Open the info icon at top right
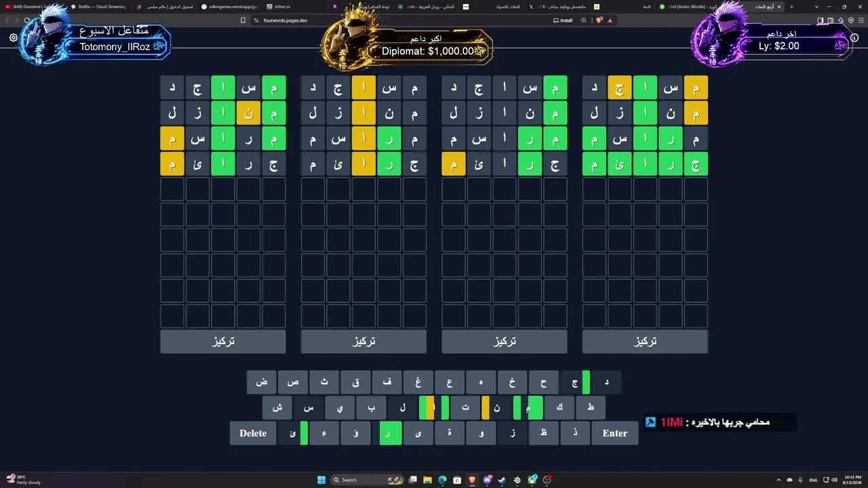This screenshot has width=868, height=488. pyautogui.click(x=854, y=38)
